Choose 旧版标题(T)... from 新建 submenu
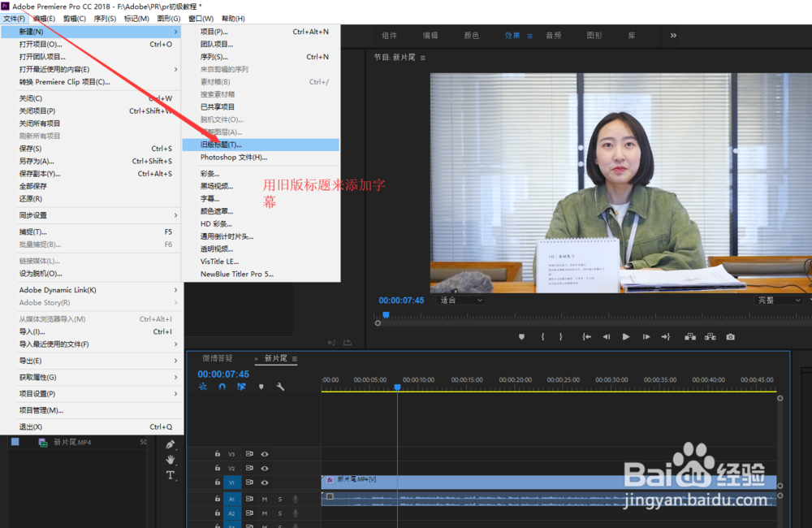 coord(261,145)
